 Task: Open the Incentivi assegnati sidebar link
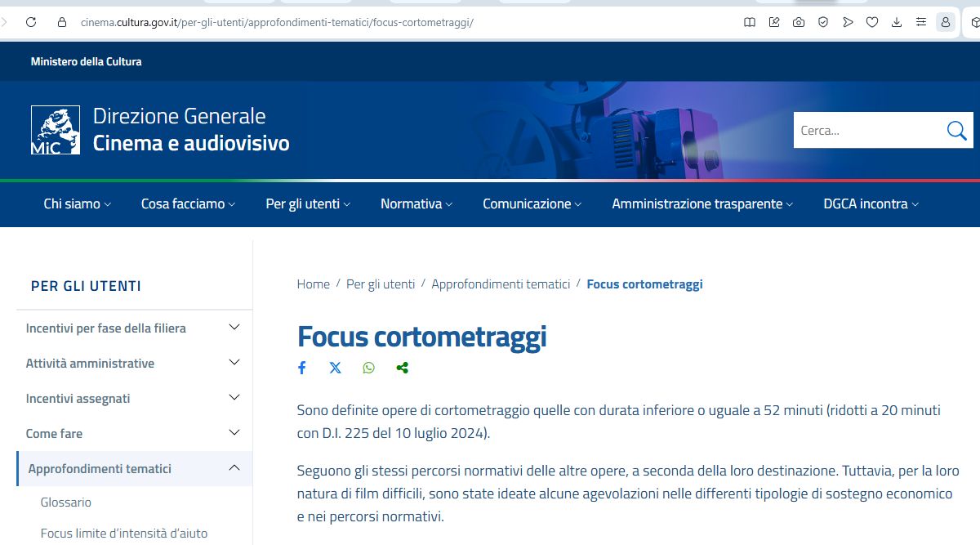point(78,399)
